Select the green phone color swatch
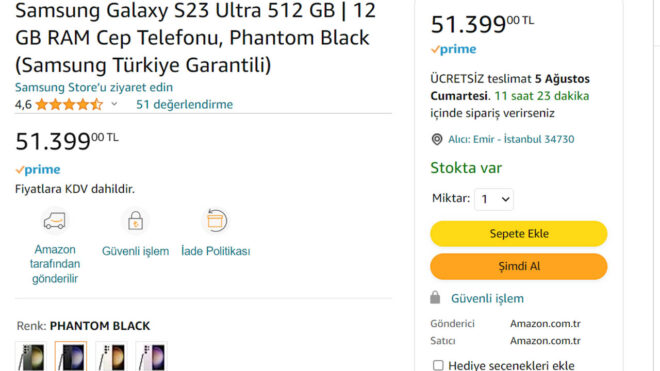Screen dimensions: 660x371 point(31,356)
